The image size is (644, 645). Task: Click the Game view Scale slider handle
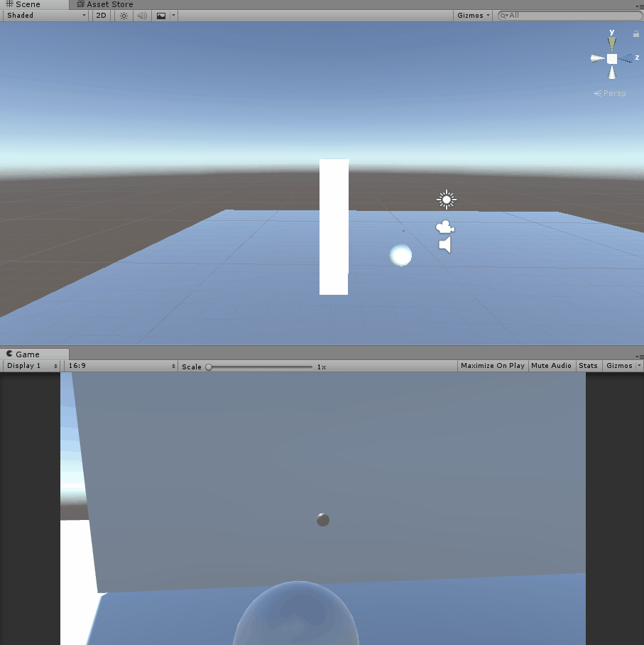click(x=209, y=367)
